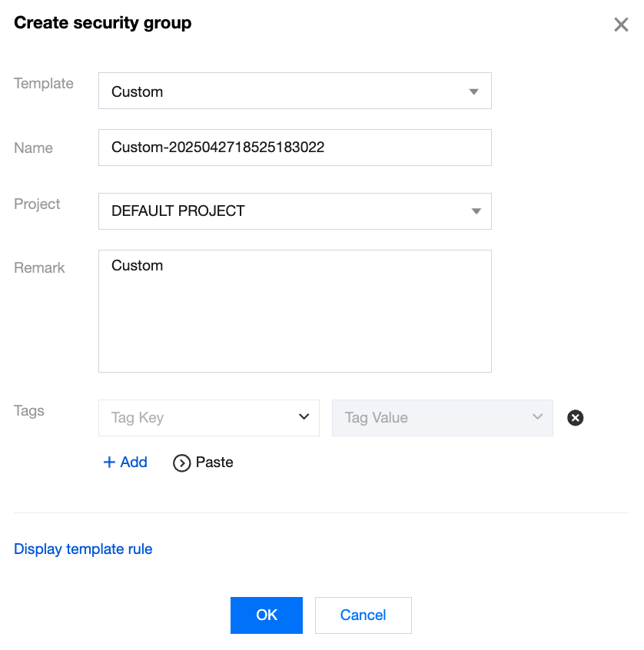Confirm with the OK button
Screen dimensions: 644x650
click(266, 615)
